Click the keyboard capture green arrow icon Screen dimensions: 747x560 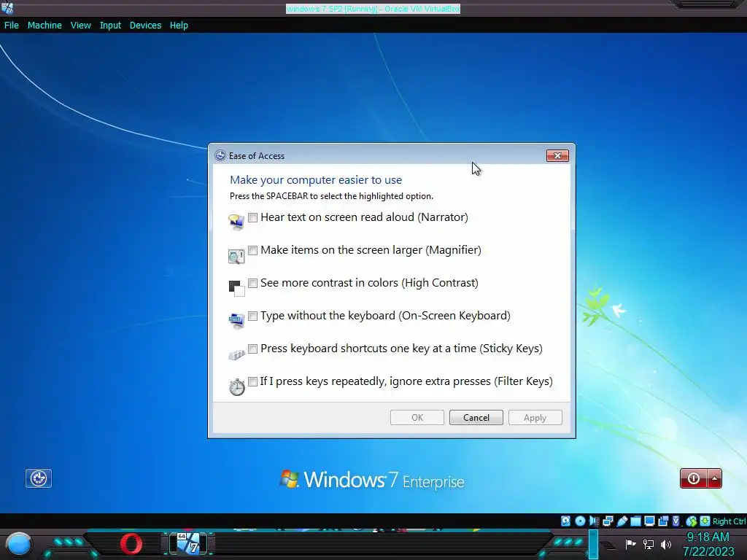coord(705,521)
